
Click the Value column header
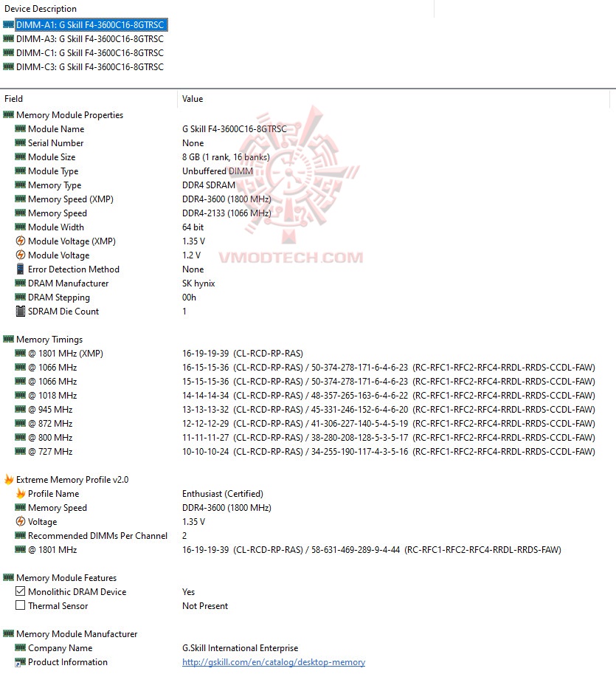pyautogui.click(x=193, y=99)
